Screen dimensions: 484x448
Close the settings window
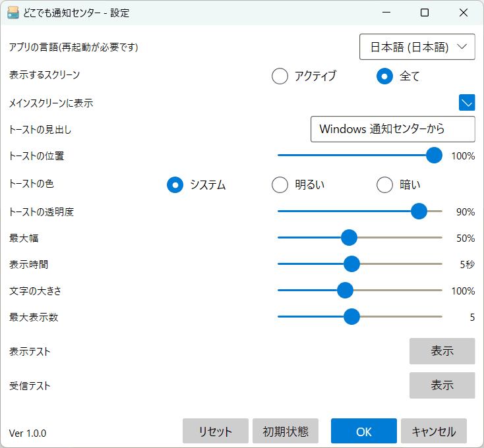coord(464,13)
